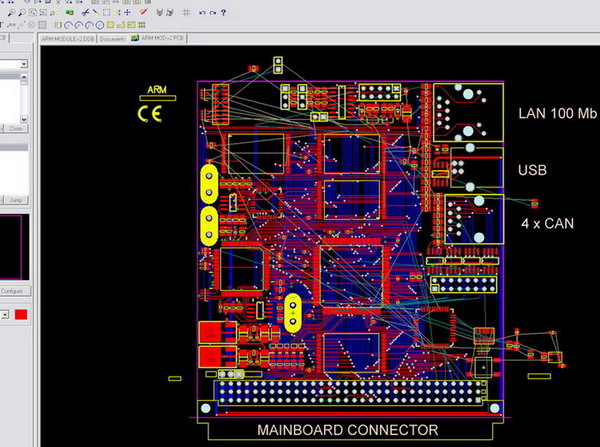Click the Redo arrow icon
Viewport: 600px width, 447px height.
(x=212, y=11)
